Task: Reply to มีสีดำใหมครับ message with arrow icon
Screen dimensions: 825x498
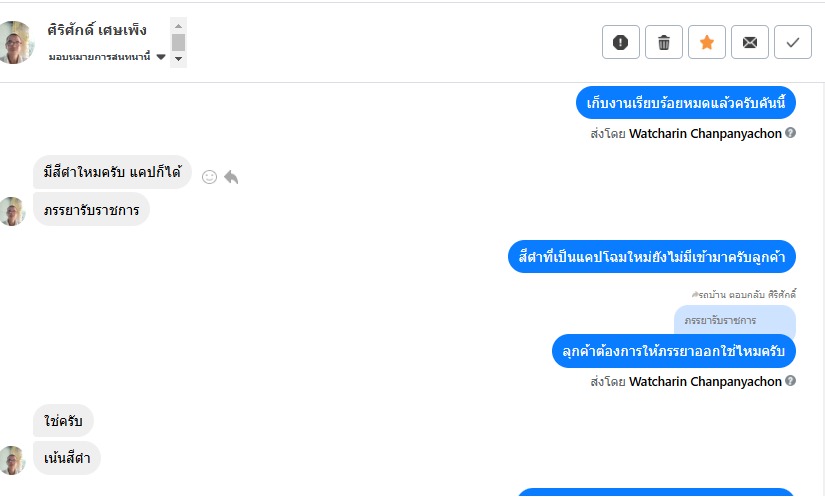Action: pyautogui.click(x=231, y=177)
